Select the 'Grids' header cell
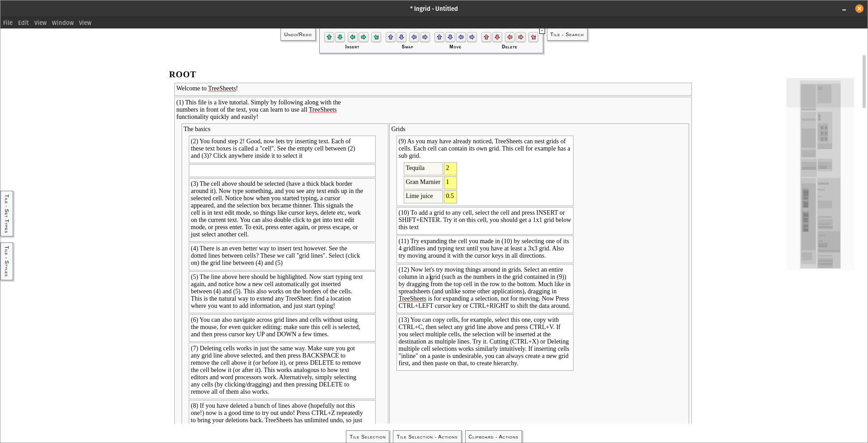 pyautogui.click(x=398, y=129)
